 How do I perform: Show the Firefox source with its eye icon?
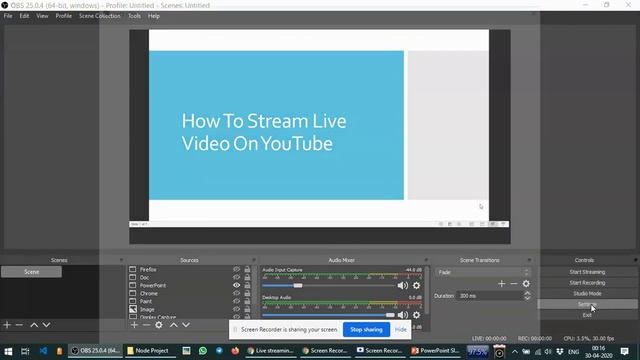pyautogui.click(x=236, y=269)
